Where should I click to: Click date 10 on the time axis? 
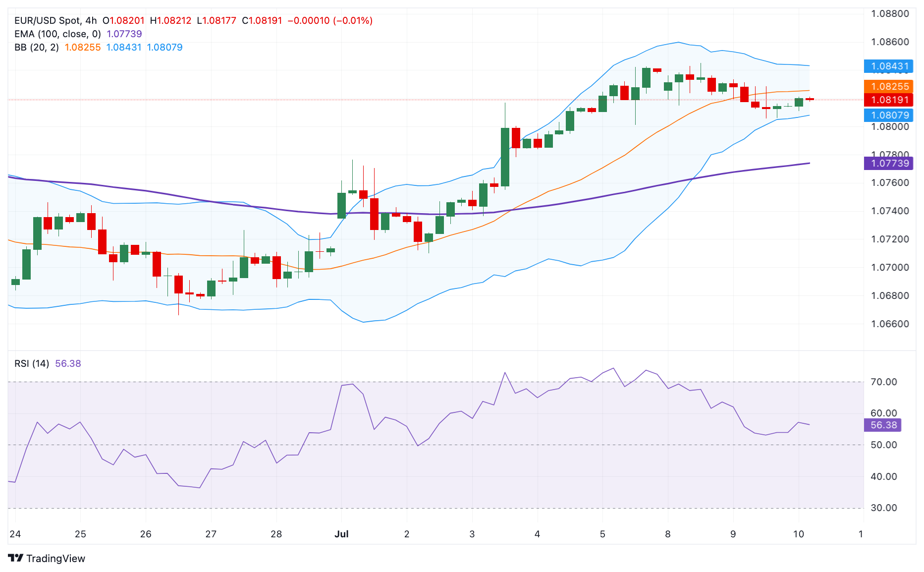(x=798, y=534)
